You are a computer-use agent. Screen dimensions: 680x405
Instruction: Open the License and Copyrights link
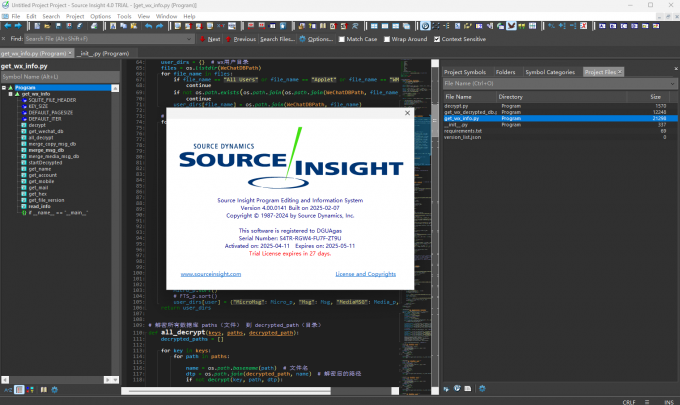tap(366, 274)
